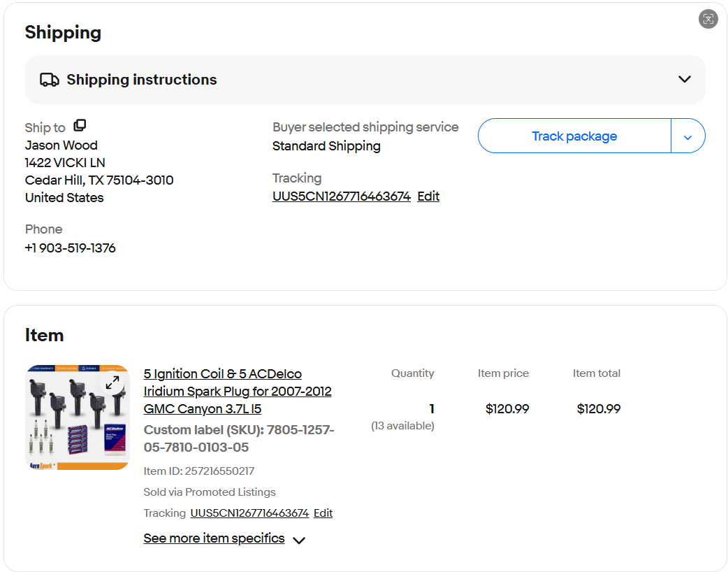Open tracking number link under Item details

[249, 513]
